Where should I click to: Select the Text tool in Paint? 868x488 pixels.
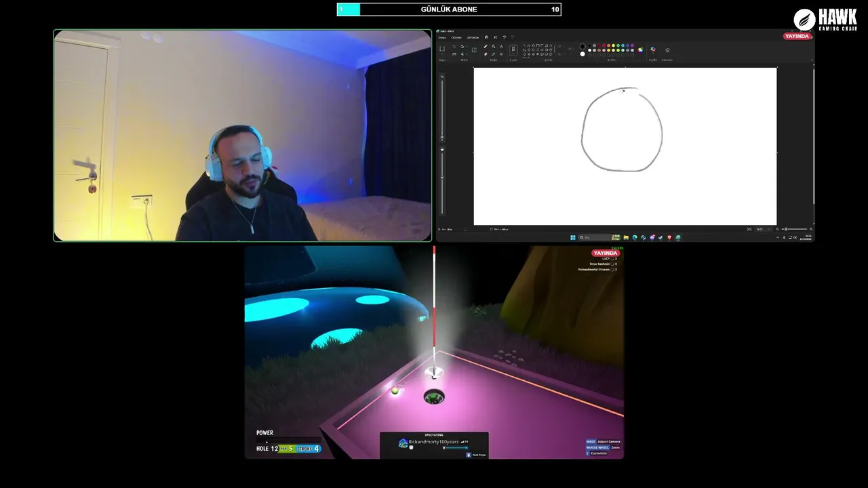501,46
